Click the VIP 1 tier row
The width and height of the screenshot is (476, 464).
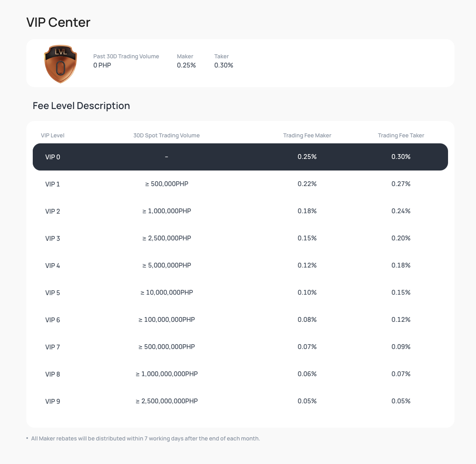click(x=240, y=184)
